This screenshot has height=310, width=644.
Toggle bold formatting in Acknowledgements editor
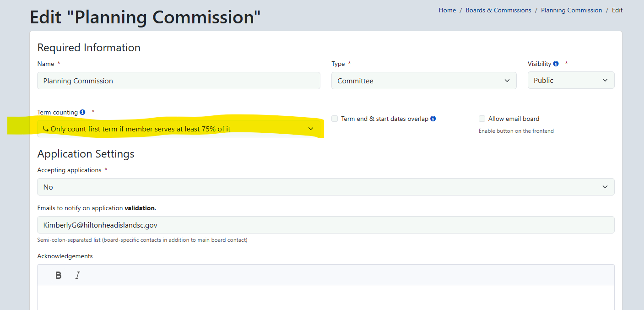(x=59, y=275)
